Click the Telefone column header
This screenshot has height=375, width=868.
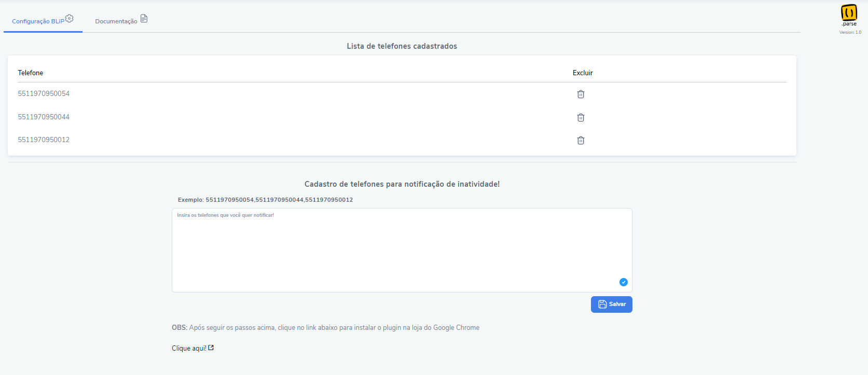click(x=31, y=73)
